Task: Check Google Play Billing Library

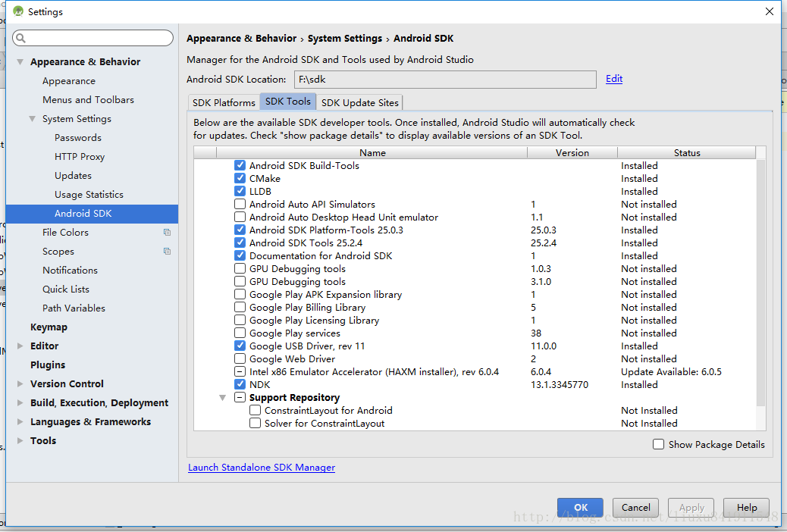Action: [240, 307]
